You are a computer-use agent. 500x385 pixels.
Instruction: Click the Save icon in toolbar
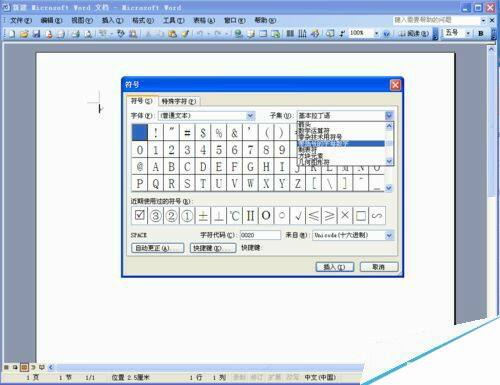pyautogui.click(x=36, y=34)
